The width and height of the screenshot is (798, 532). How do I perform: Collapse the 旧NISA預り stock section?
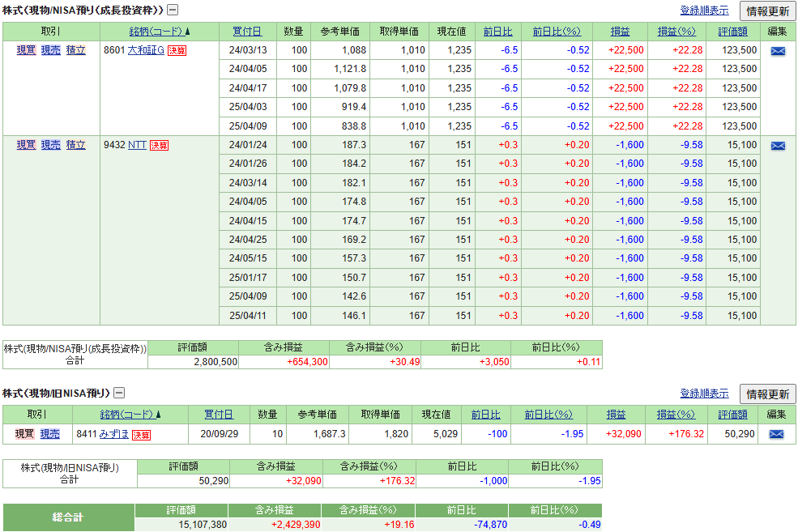pyautogui.click(x=118, y=393)
